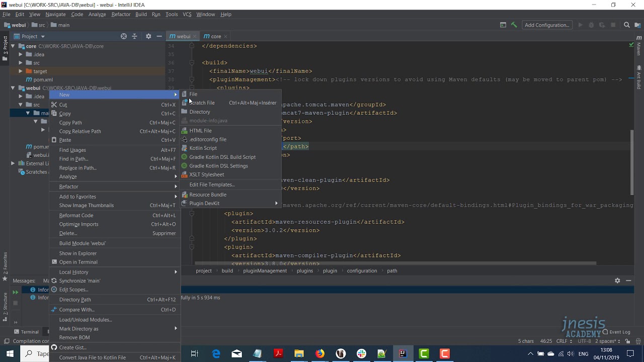Click the IntelliJ IDEA taskbar icon

point(403,353)
